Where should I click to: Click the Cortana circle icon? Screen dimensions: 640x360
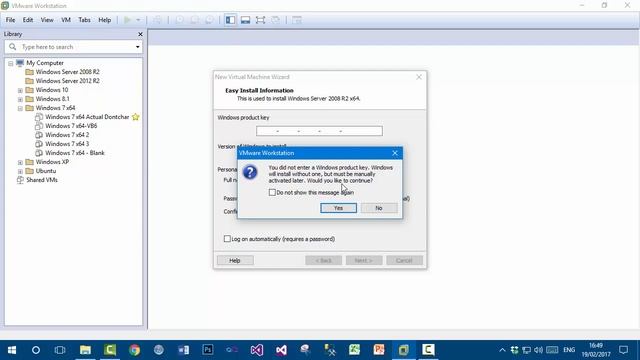(x=36, y=350)
